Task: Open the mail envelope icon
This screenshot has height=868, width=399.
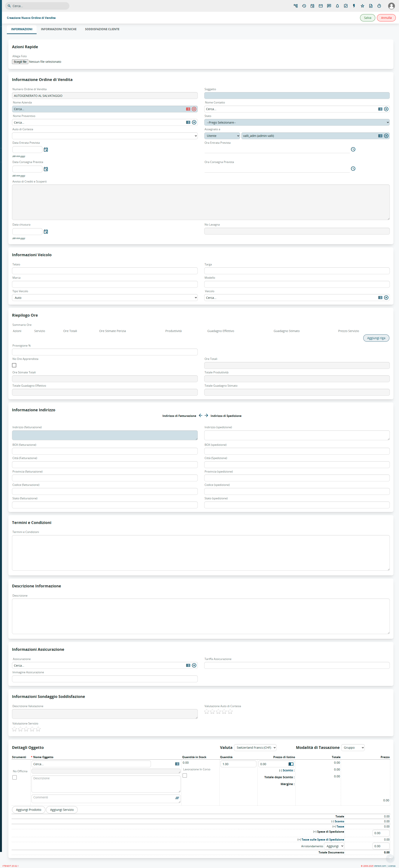Action: (x=320, y=6)
